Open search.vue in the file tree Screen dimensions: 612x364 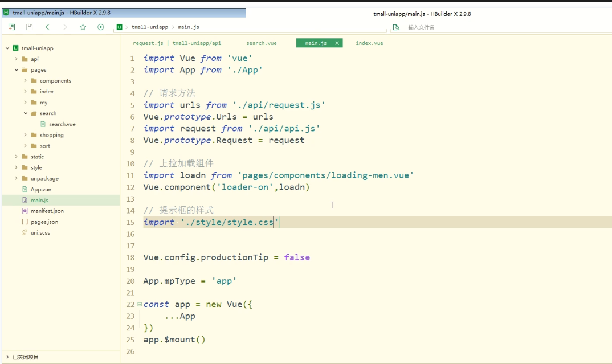point(62,124)
